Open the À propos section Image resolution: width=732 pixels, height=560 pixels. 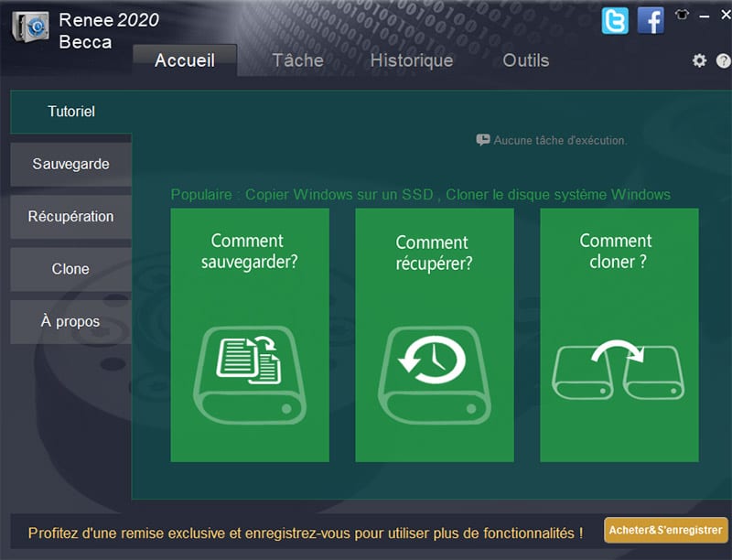(70, 321)
